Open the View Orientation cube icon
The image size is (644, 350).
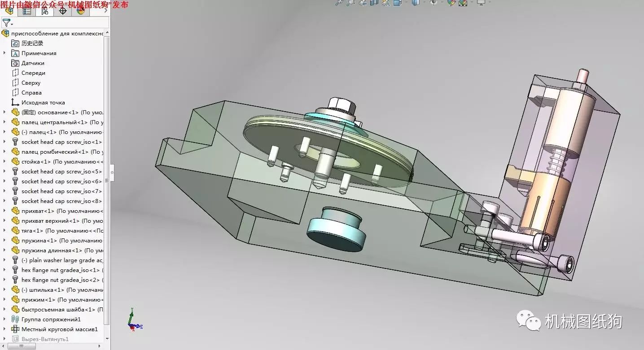[x=397, y=3]
